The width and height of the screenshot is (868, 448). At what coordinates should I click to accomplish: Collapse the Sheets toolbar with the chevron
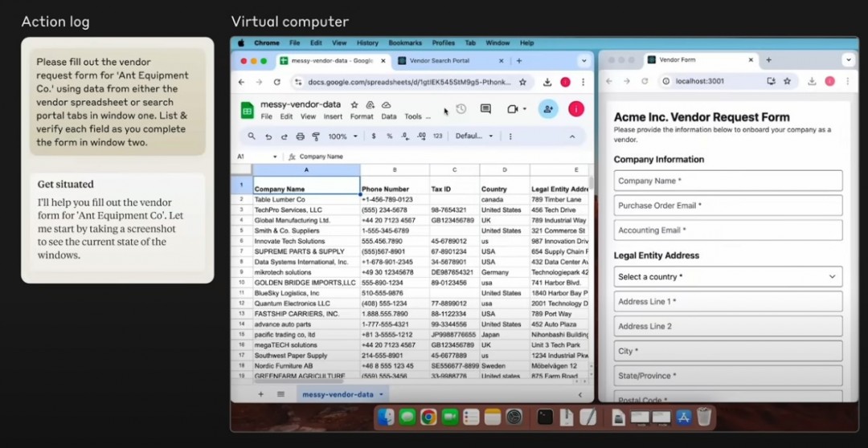[572, 136]
